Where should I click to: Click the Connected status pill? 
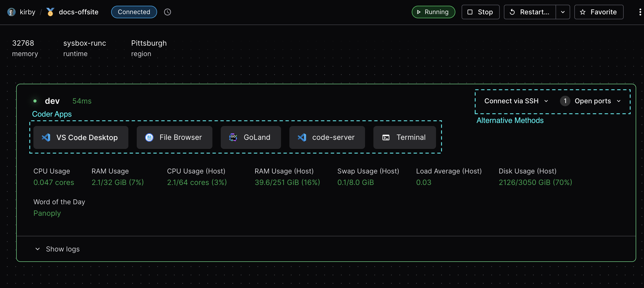[x=134, y=12]
